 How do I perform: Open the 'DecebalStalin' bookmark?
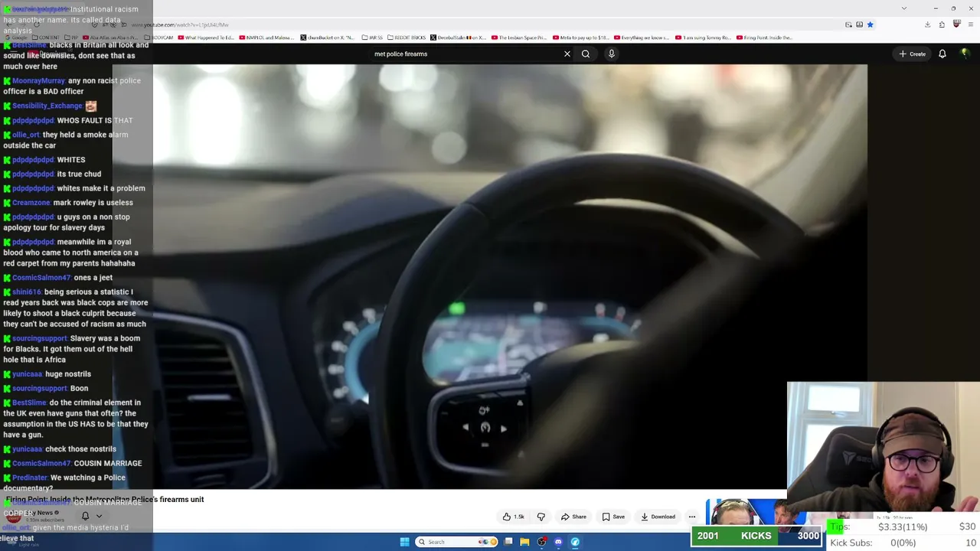click(x=458, y=37)
